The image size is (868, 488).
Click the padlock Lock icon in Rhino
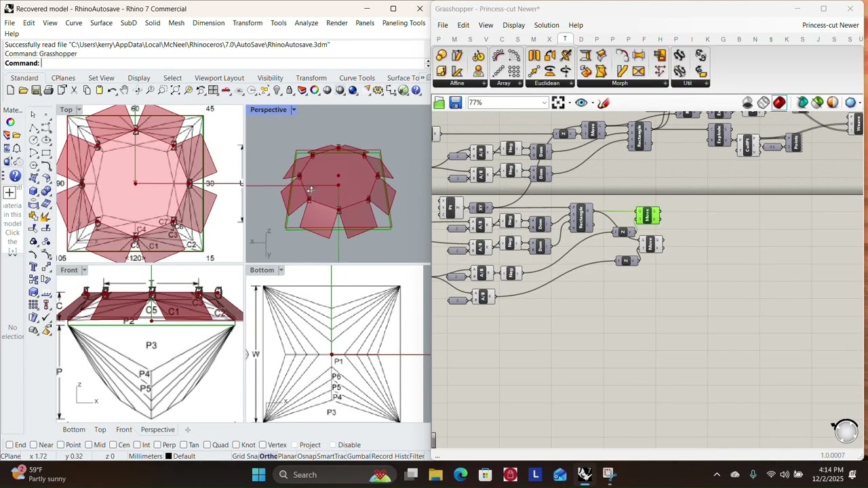tap(289, 90)
